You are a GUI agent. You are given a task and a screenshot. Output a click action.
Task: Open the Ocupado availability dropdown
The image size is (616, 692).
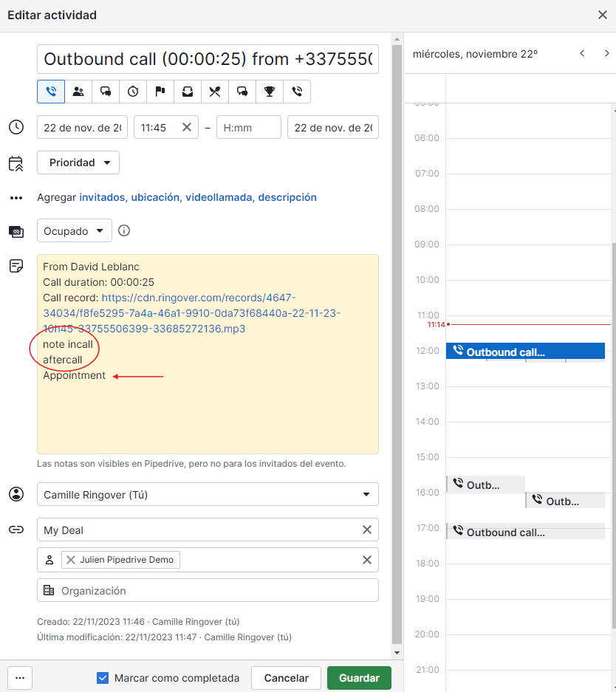(75, 231)
